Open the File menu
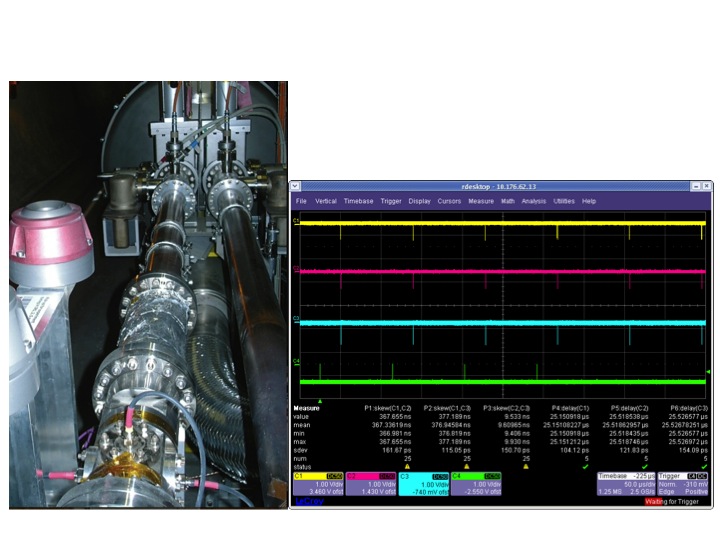The image size is (720, 540). pyautogui.click(x=301, y=201)
